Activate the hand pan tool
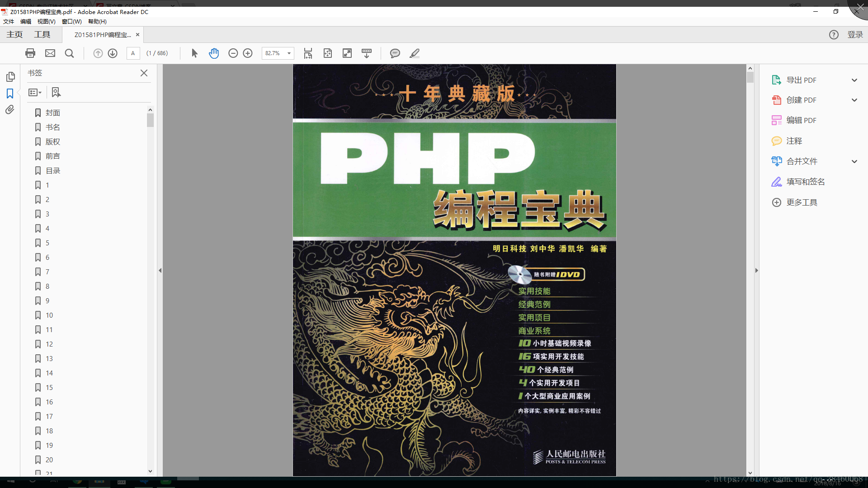Image resolution: width=868 pixels, height=488 pixels. [x=214, y=53]
